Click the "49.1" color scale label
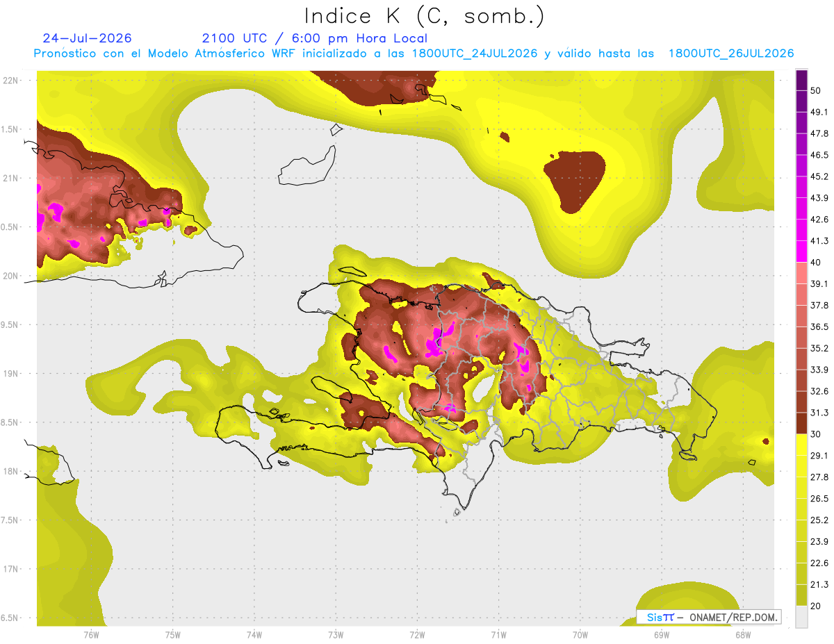The width and height of the screenshot is (834, 644). pos(819,112)
